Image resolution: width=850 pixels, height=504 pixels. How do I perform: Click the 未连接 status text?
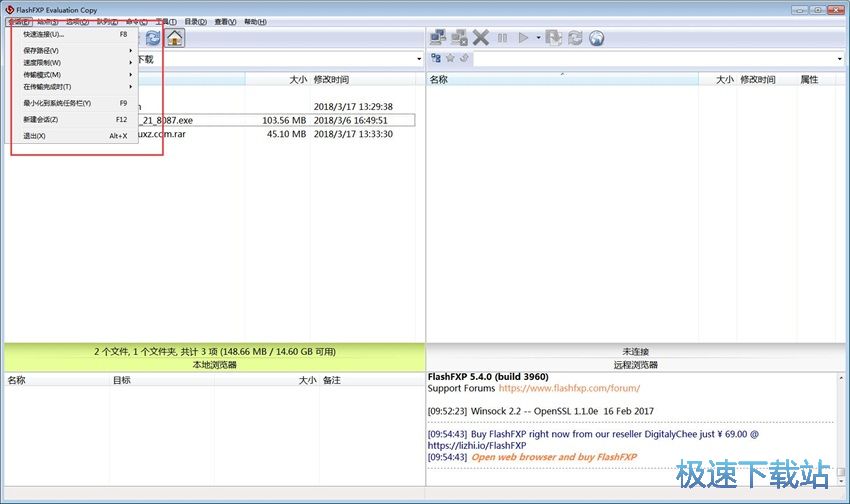(635, 352)
